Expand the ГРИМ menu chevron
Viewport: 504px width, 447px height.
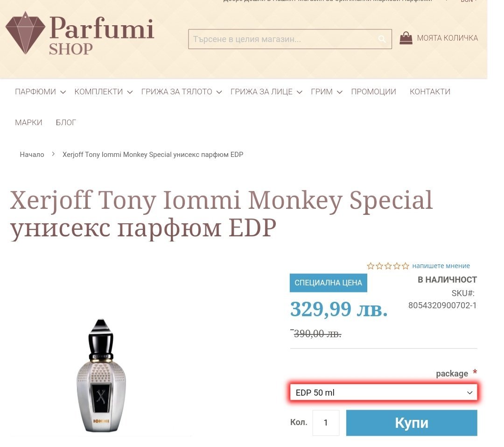pyautogui.click(x=340, y=92)
